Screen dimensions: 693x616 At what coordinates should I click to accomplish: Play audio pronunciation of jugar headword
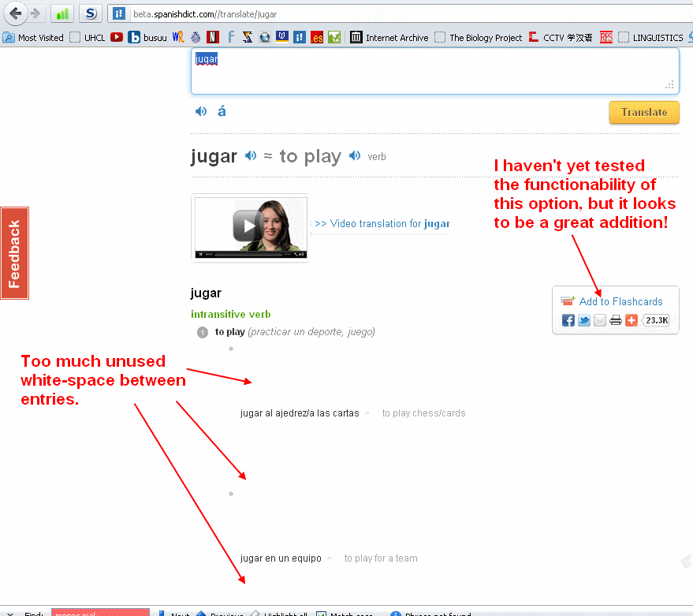click(x=251, y=156)
